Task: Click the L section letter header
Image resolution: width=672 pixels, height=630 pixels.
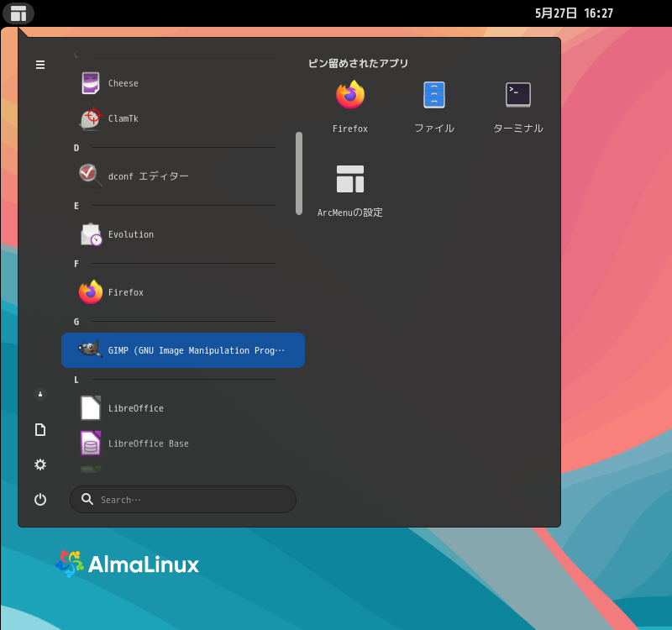Action: tap(76, 380)
